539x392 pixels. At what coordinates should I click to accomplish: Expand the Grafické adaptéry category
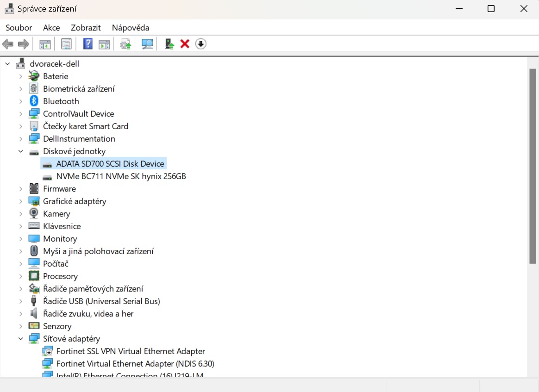[21, 201]
